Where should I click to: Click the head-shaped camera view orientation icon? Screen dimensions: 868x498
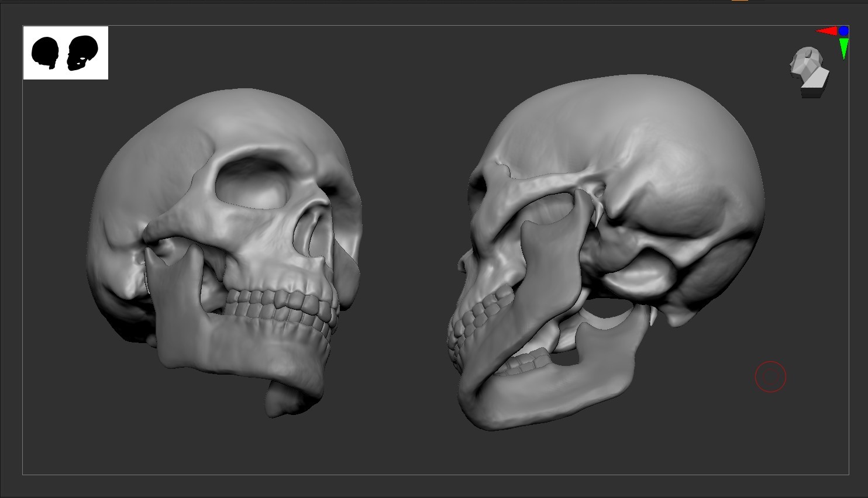810,72
